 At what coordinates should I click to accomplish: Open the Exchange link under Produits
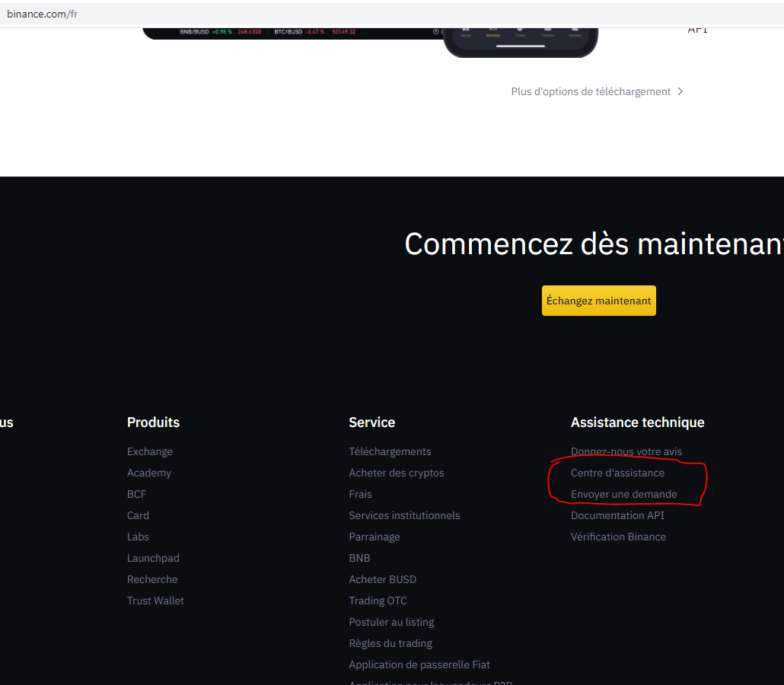(x=149, y=451)
